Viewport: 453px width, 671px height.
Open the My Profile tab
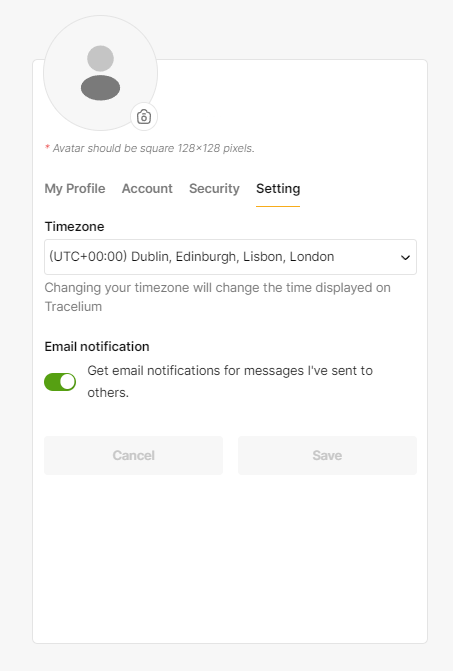[75, 188]
